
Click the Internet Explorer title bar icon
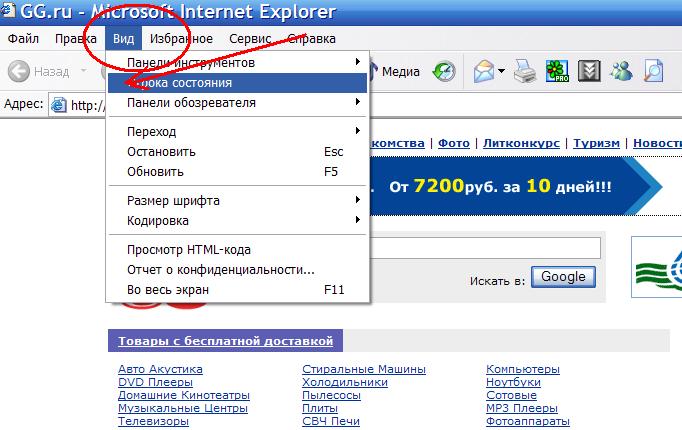click(x=7, y=10)
